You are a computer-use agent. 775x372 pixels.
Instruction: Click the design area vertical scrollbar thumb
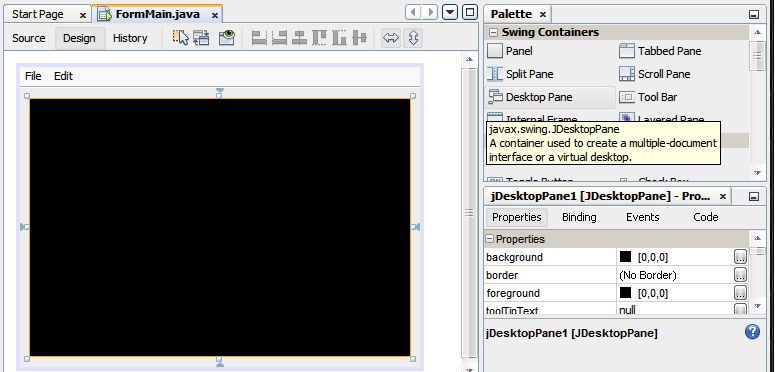470,212
